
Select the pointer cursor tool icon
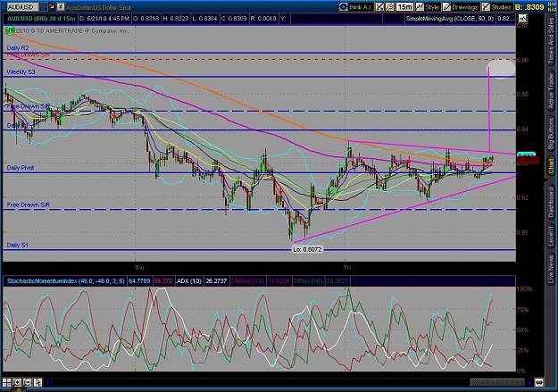[37, 382]
